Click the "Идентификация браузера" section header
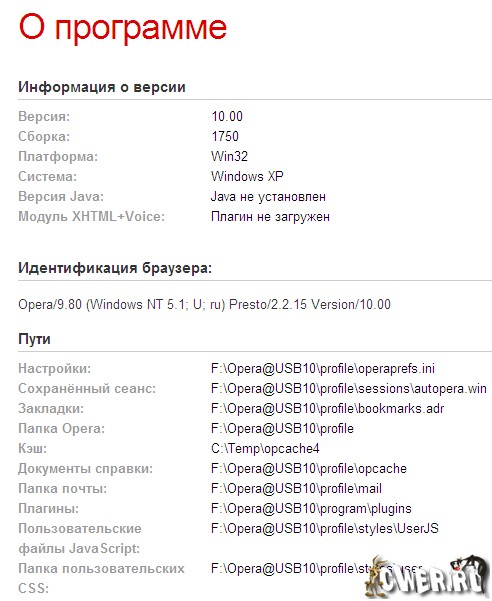 (x=115, y=268)
